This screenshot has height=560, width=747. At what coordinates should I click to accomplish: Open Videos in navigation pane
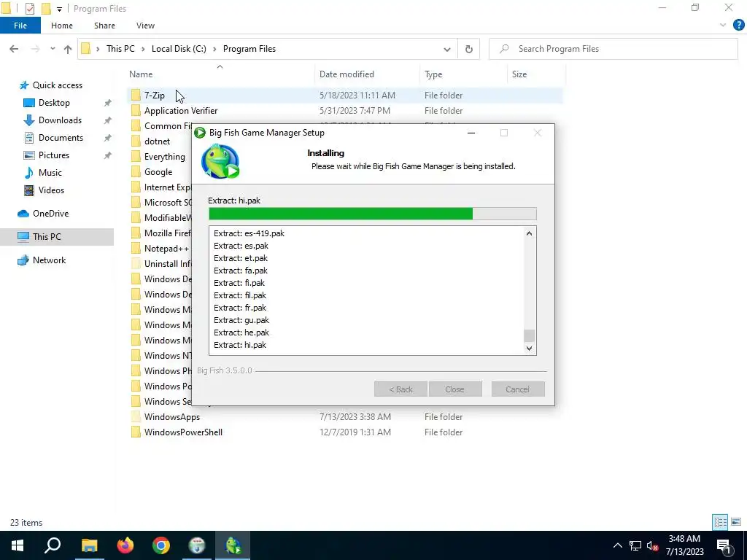click(51, 190)
